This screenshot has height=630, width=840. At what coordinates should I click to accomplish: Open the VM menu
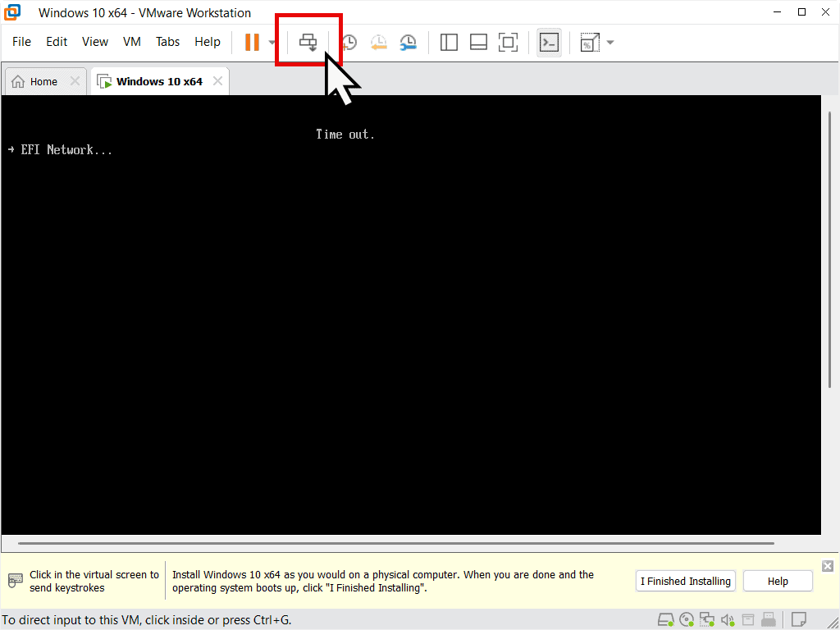point(131,42)
